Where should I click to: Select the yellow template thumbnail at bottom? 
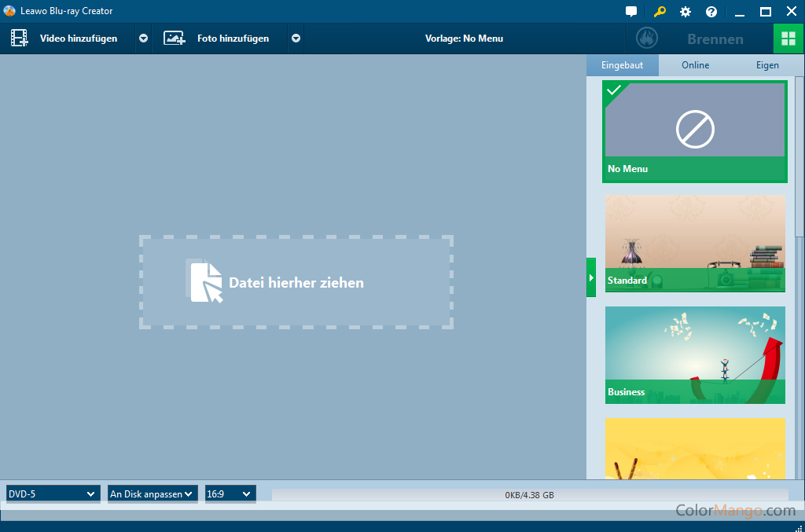tap(695, 449)
